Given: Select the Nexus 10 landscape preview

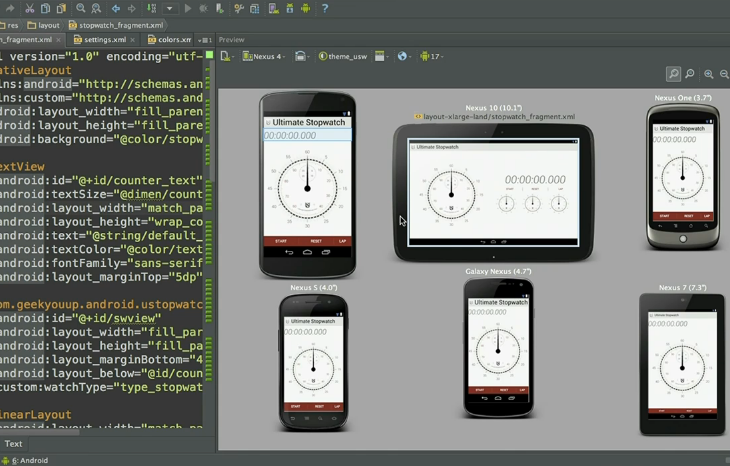Looking at the screenshot, I should [493, 192].
